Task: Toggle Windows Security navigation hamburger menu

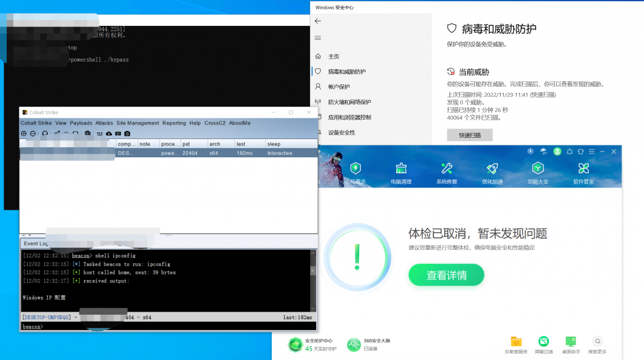Action: 318,38
